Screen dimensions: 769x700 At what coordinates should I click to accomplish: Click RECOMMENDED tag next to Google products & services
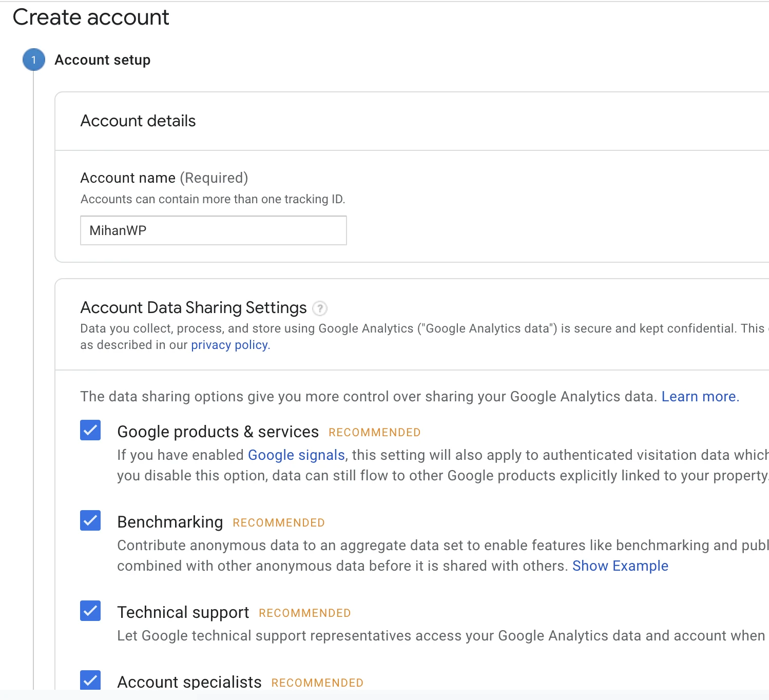tap(375, 433)
